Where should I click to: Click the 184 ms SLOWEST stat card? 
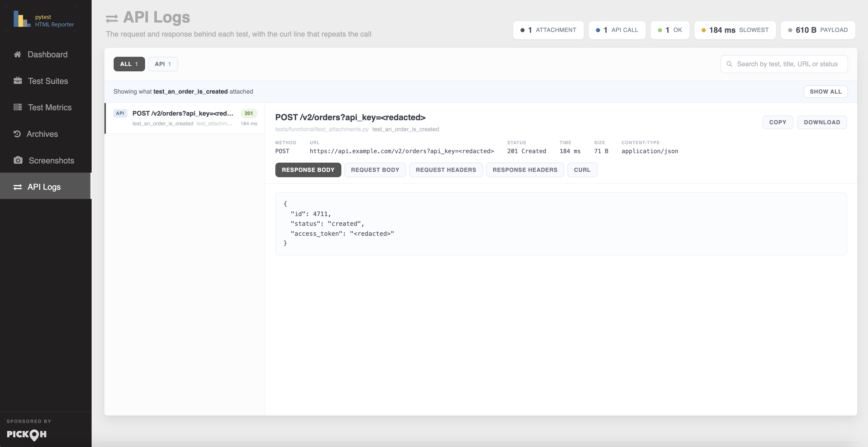[735, 30]
